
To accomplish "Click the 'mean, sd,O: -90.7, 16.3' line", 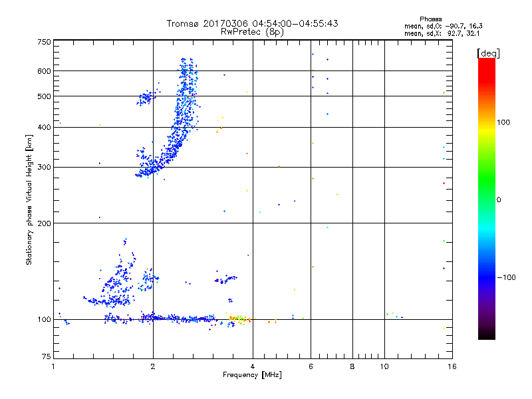I will pyautogui.click(x=444, y=26).
